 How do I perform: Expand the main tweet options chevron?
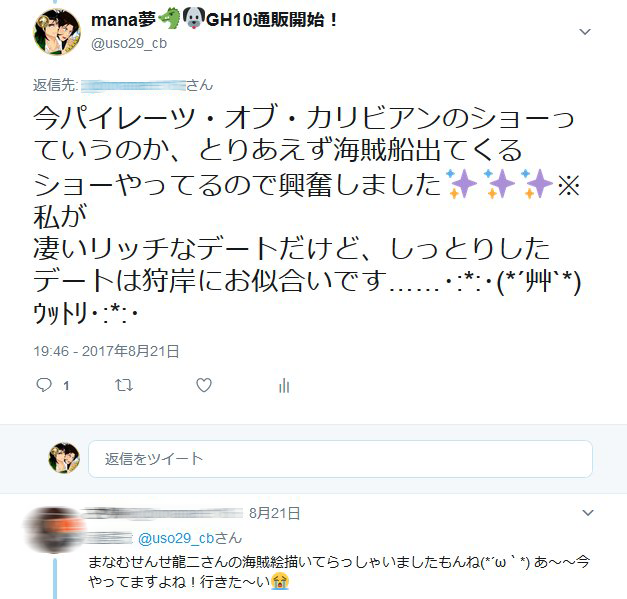pyautogui.click(x=585, y=32)
